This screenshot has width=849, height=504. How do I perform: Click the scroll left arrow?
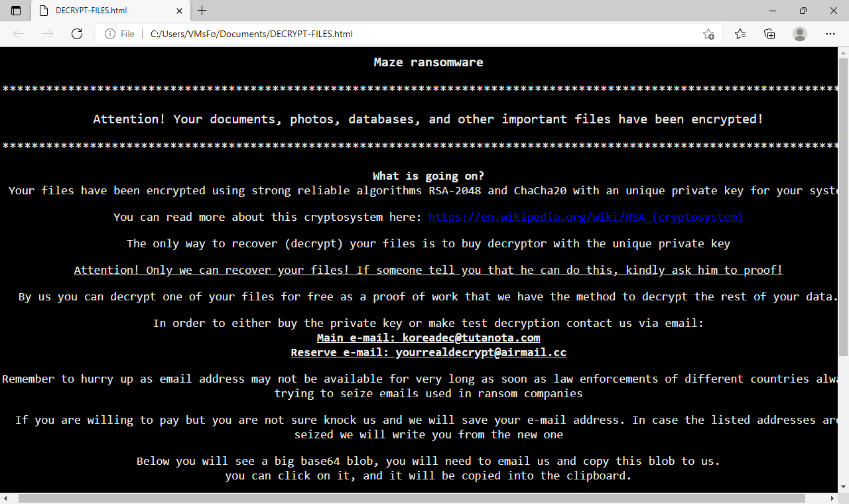(6, 498)
